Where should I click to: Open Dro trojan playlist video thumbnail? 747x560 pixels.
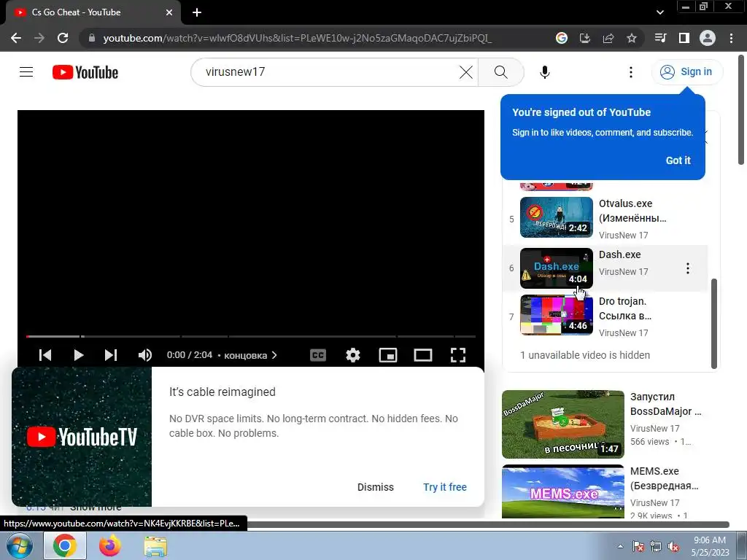[x=557, y=315]
